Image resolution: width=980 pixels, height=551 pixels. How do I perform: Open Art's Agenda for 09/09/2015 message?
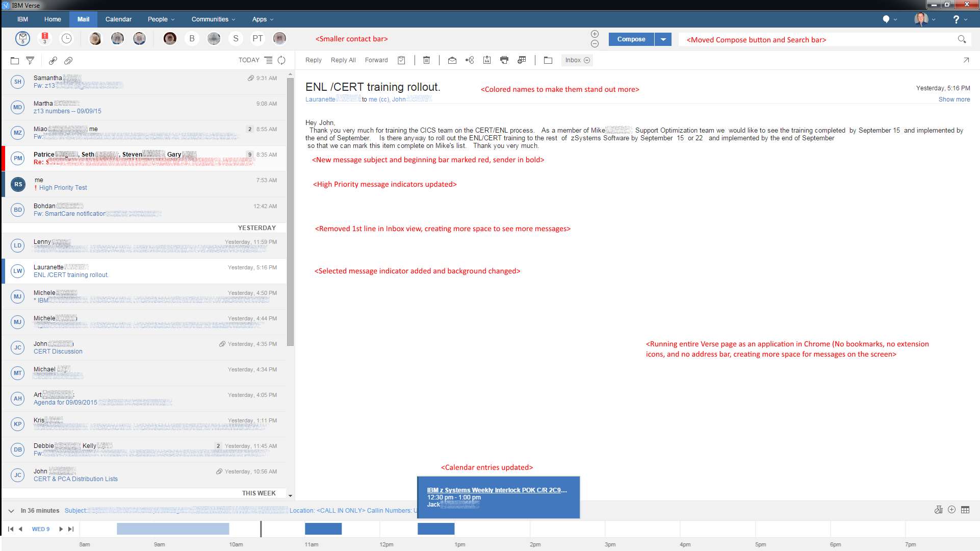click(x=144, y=398)
